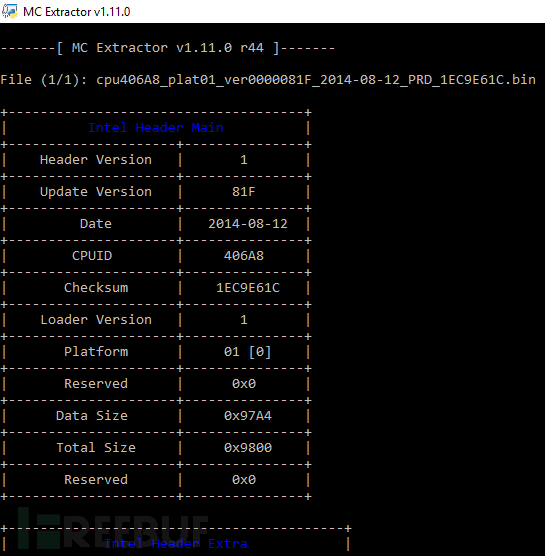Screen dimensions: 545x556
Task: Click the Date value 2014-08-12
Action: pyautogui.click(x=248, y=224)
